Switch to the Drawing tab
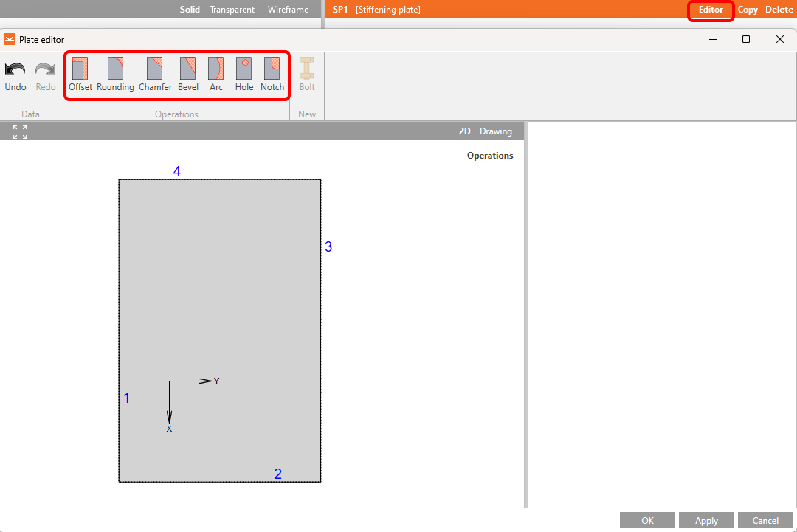797x532 pixels. [x=496, y=131]
